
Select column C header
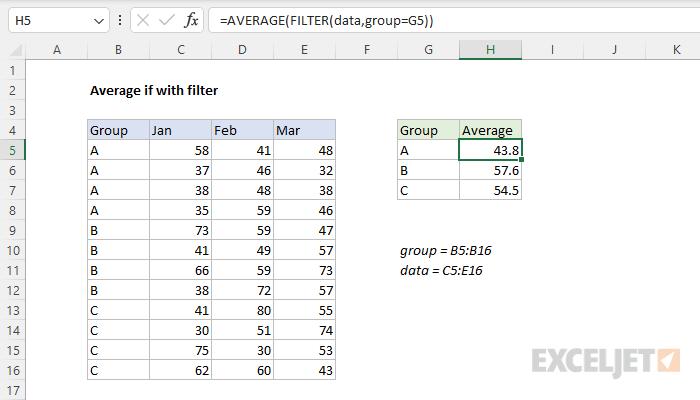pyautogui.click(x=180, y=50)
